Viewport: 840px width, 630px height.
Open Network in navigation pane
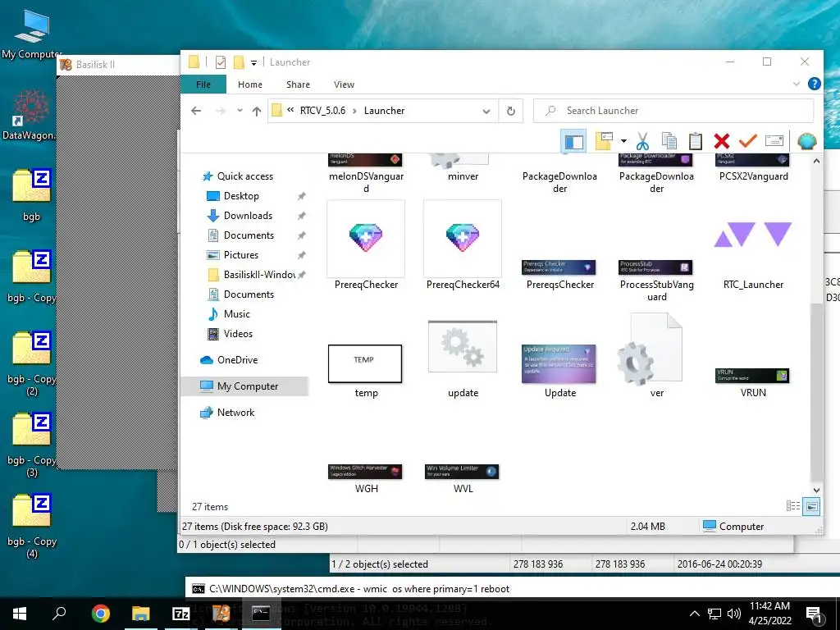[235, 413]
